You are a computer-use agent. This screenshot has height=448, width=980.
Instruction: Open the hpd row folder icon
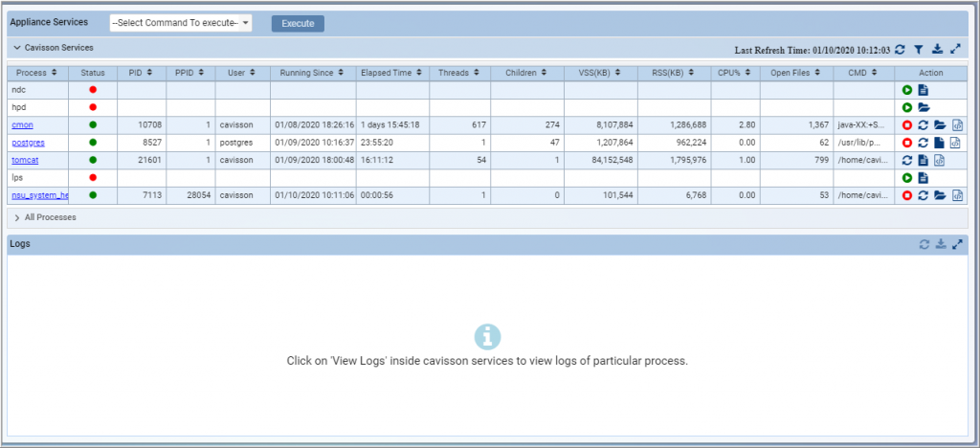[x=924, y=107]
